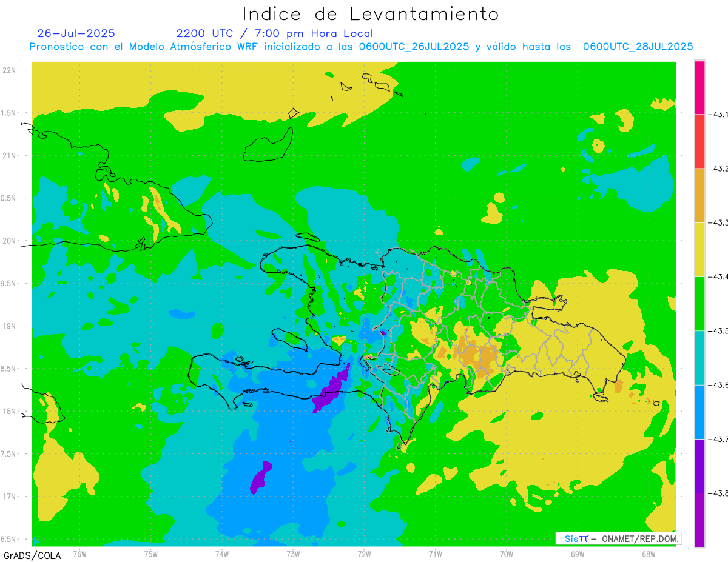The image size is (728, 562).
Task: Select the red legend color swatch
Action: coord(699,141)
